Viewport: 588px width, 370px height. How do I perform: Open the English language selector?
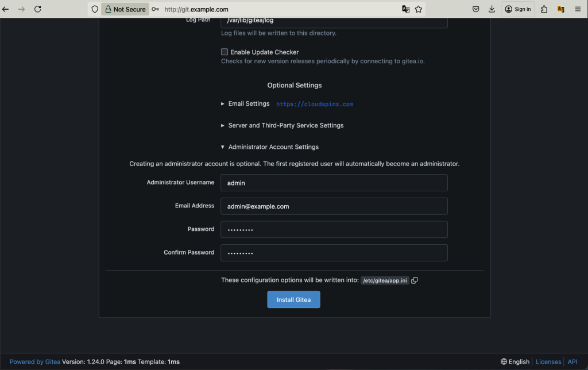pos(514,361)
